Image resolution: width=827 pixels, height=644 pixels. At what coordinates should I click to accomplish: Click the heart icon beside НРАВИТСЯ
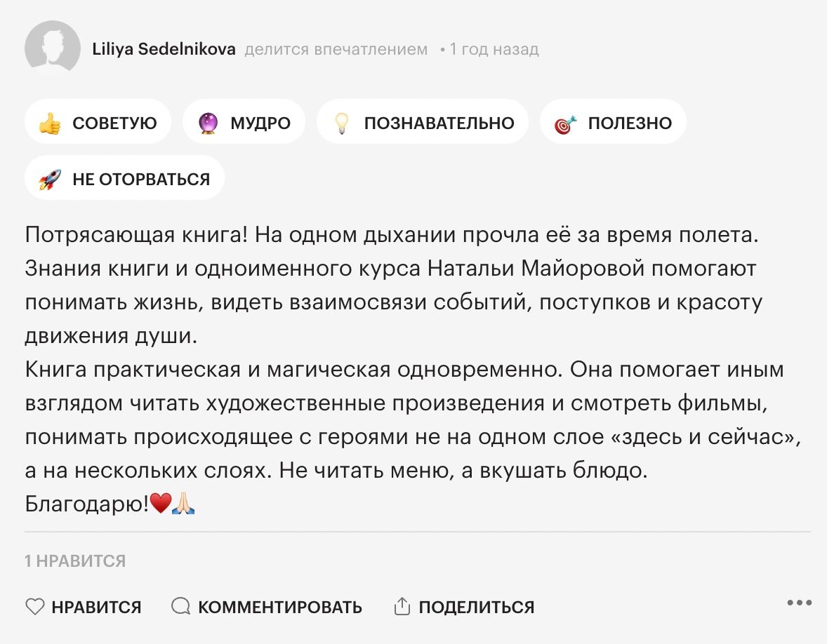(35, 607)
